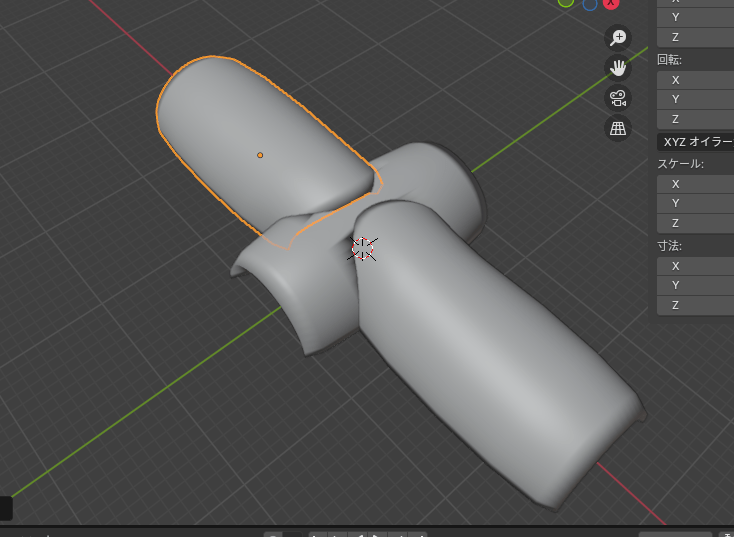734x537 pixels.
Task: Click the red X axis gizmo ball
Action: tap(611, 3)
